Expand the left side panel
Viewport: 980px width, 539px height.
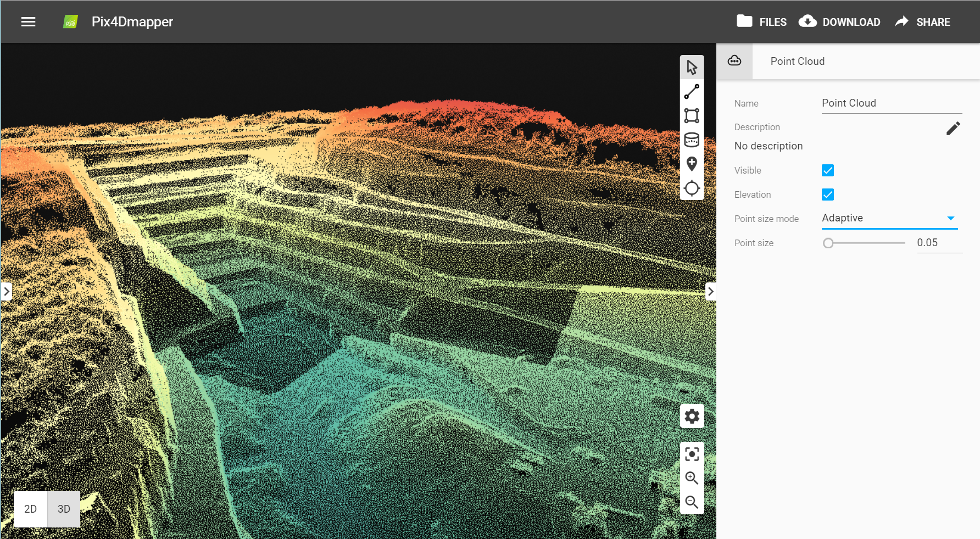[x=7, y=291]
